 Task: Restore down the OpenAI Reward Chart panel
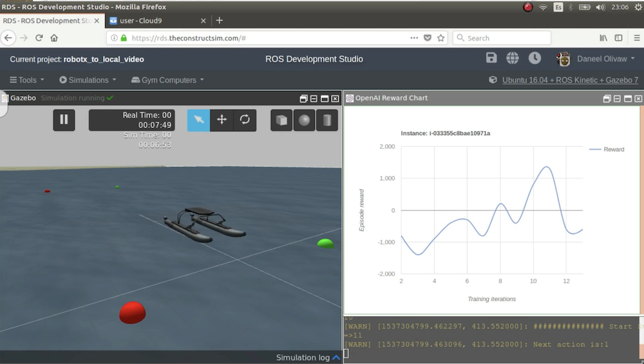click(x=607, y=99)
